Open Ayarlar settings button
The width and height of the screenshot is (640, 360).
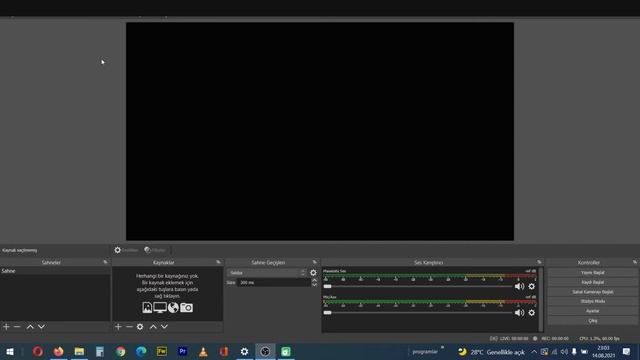coord(593,311)
